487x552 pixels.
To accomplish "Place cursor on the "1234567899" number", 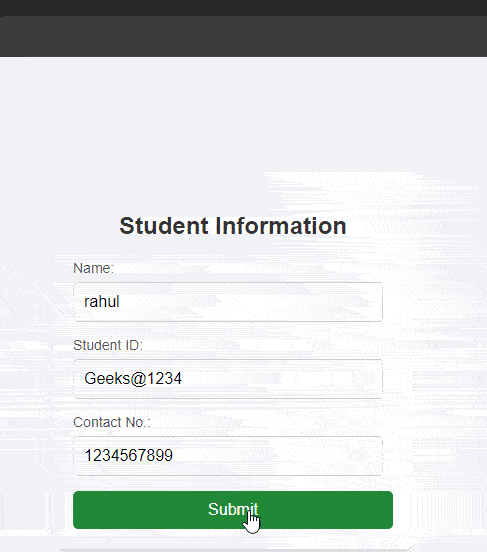I will click(129, 456).
